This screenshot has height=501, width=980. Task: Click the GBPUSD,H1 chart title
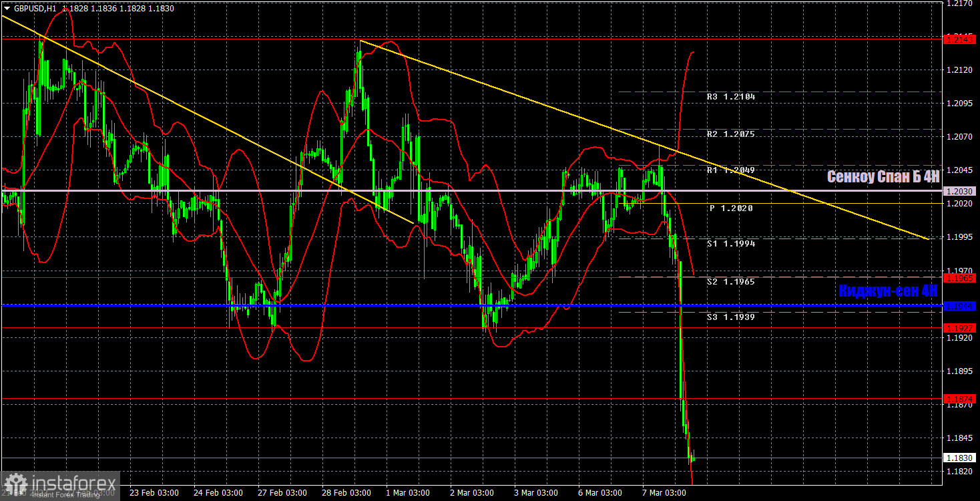pos(35,8)
